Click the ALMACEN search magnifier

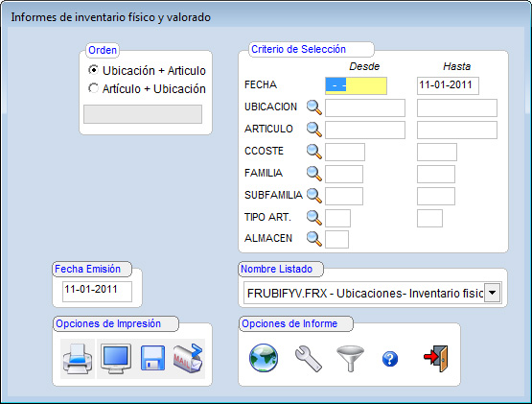pos(314,239)
